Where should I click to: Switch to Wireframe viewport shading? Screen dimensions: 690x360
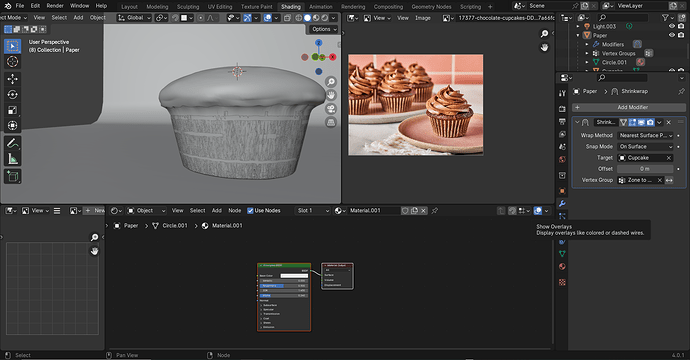pyautogui.click(x=299, y=18)
